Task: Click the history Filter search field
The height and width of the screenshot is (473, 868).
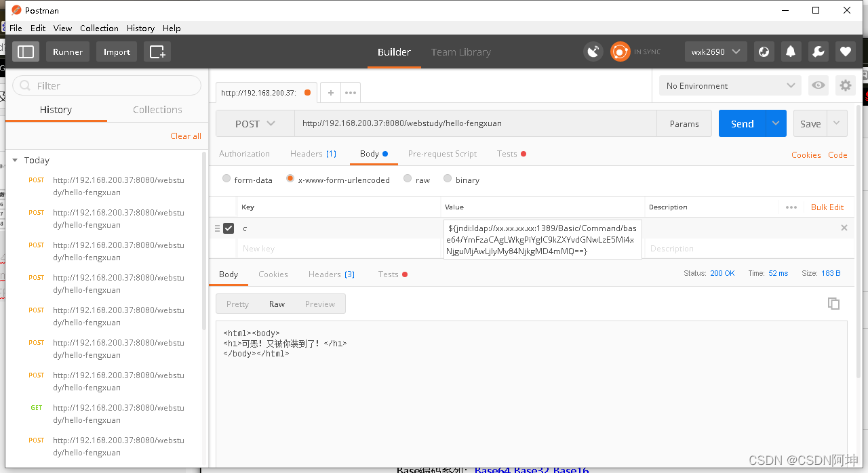Action: pos(107,85)
